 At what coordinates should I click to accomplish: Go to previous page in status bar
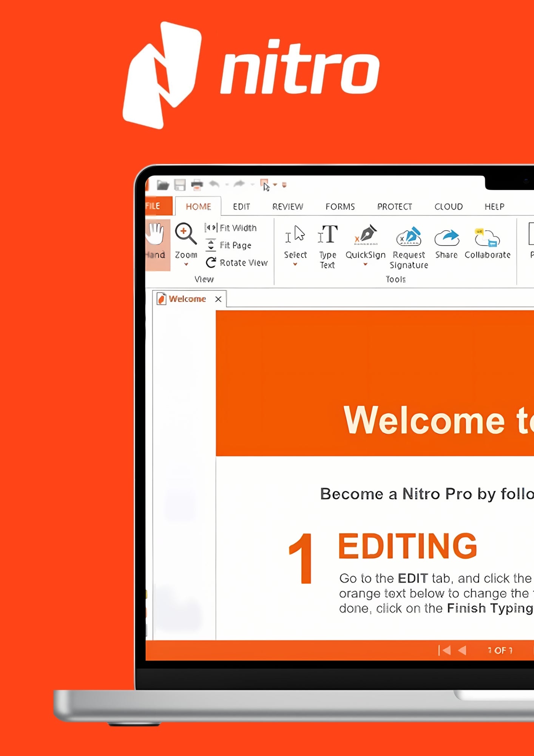(462, 650)
